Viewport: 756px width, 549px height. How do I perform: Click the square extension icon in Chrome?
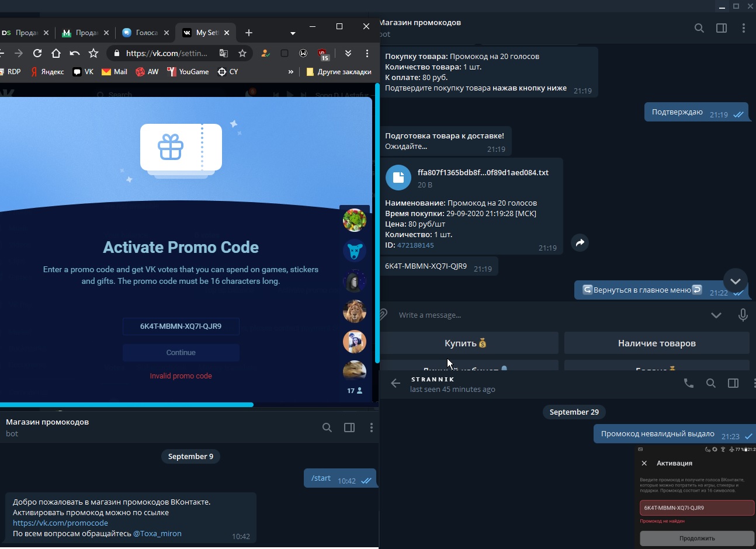[x=285, y=53]
